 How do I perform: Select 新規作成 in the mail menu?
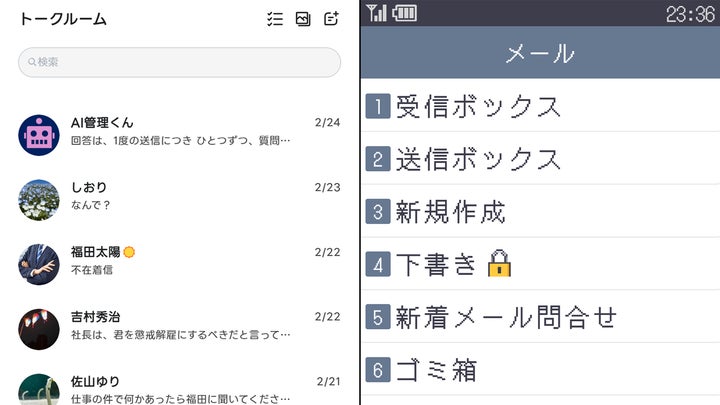click(540, 211)
